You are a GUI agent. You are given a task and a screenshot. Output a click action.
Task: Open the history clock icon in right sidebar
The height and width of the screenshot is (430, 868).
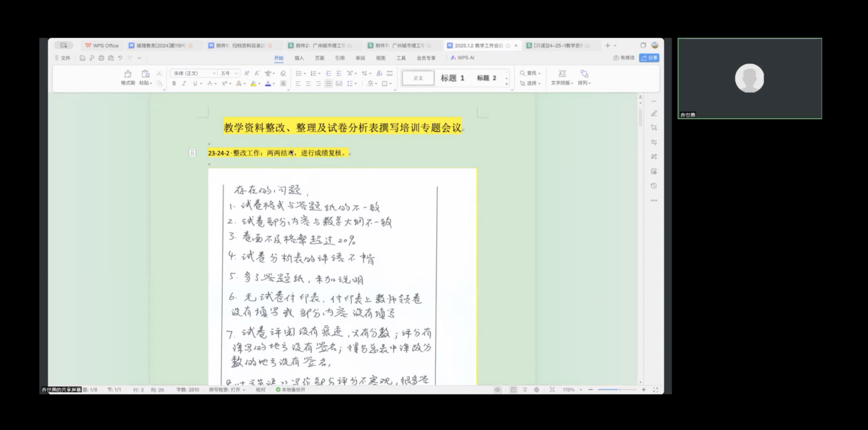pos(654,186)
